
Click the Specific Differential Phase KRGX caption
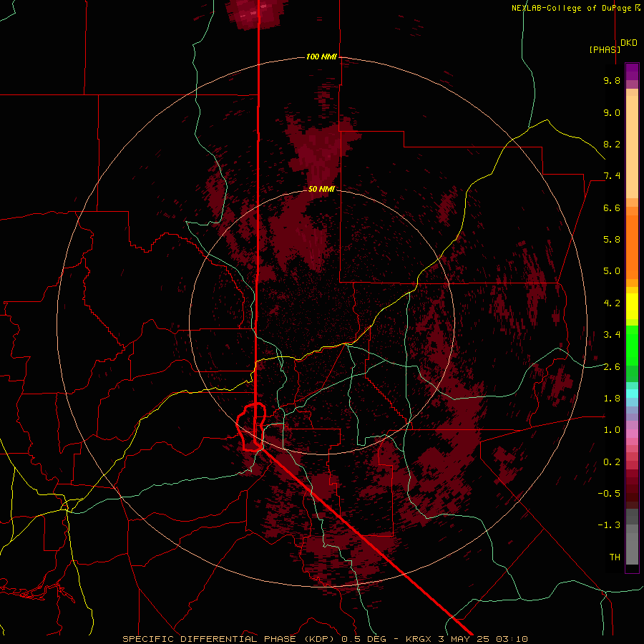pyautogui.click(x=326, y=639)
